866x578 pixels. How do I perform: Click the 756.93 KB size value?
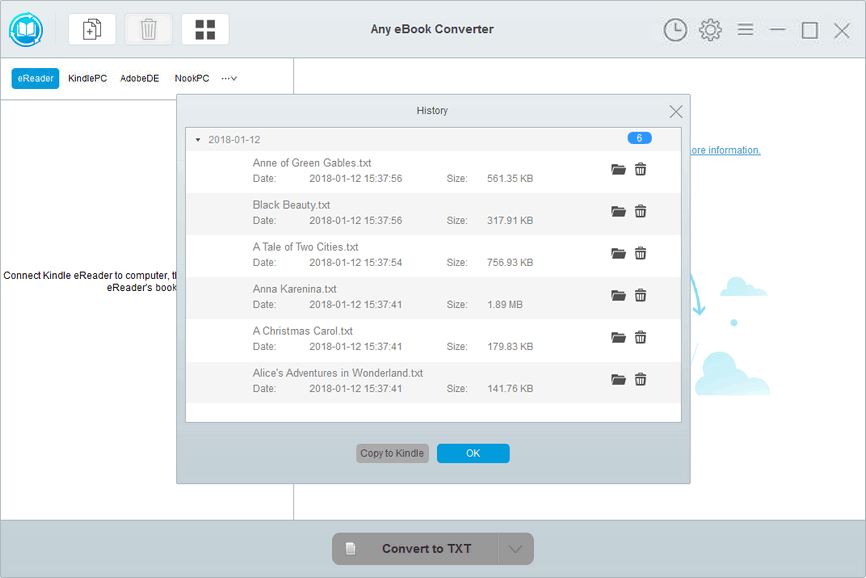coord(510,262)
